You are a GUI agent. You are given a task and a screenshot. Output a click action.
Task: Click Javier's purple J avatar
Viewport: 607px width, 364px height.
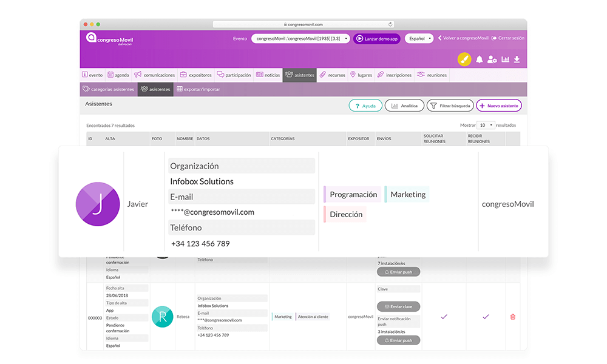point(98,204)
